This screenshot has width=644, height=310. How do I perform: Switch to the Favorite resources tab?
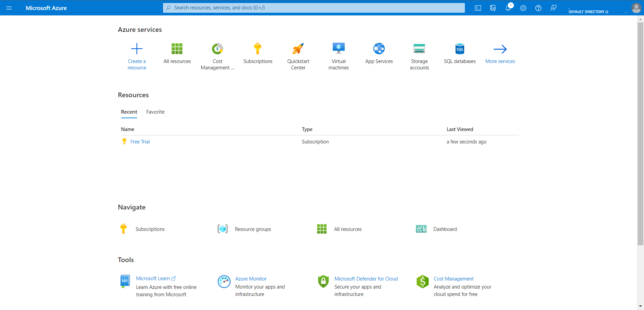click(x=155, y=112)
